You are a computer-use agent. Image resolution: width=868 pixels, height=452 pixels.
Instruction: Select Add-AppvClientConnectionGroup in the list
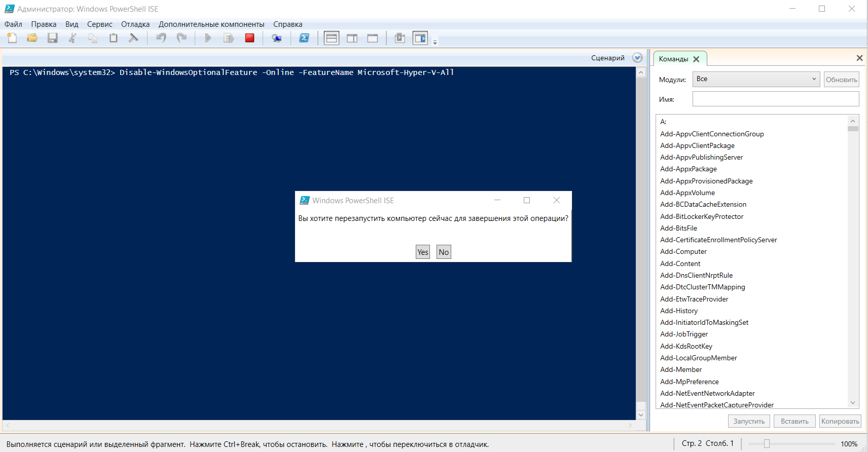pyautogui.click(x=712, y=134)
